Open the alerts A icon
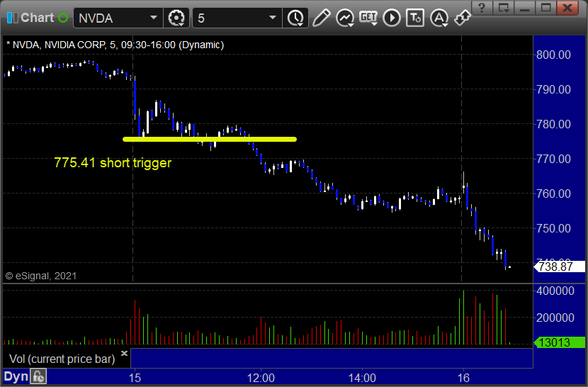Screen dimensions: 588x387 pyautogui.click(x=439, y=18)
